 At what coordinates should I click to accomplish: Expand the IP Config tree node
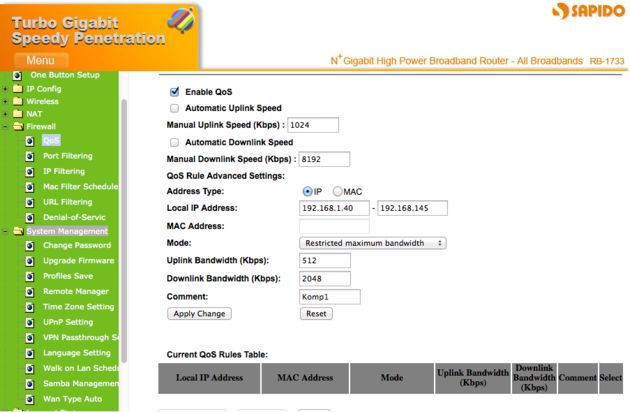[5, 89]
